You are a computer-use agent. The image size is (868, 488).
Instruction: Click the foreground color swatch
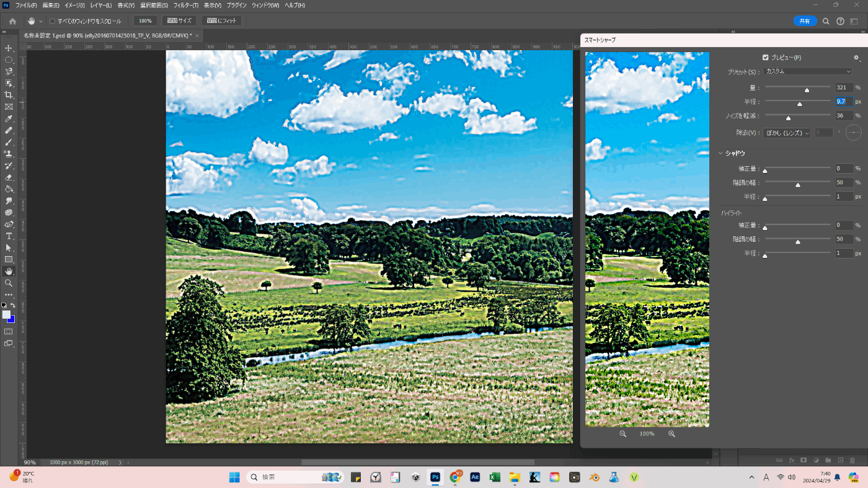coord(6,314)
